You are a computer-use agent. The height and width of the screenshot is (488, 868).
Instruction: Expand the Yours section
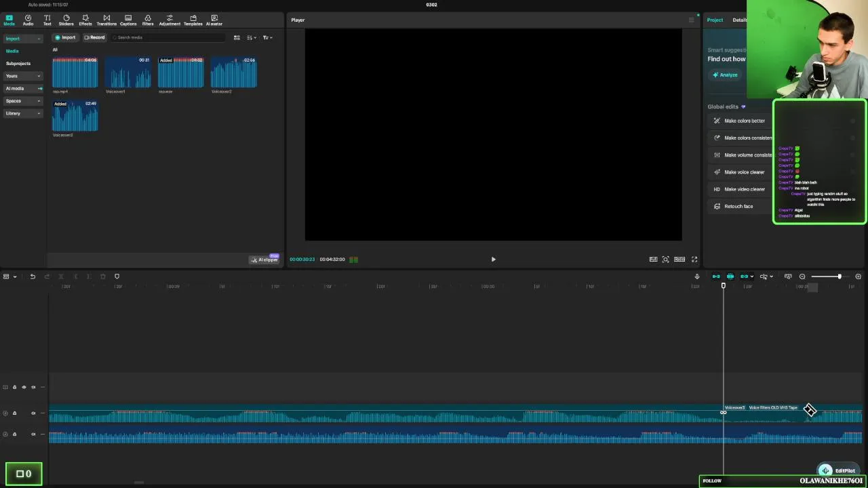click(x=23, y=76)
